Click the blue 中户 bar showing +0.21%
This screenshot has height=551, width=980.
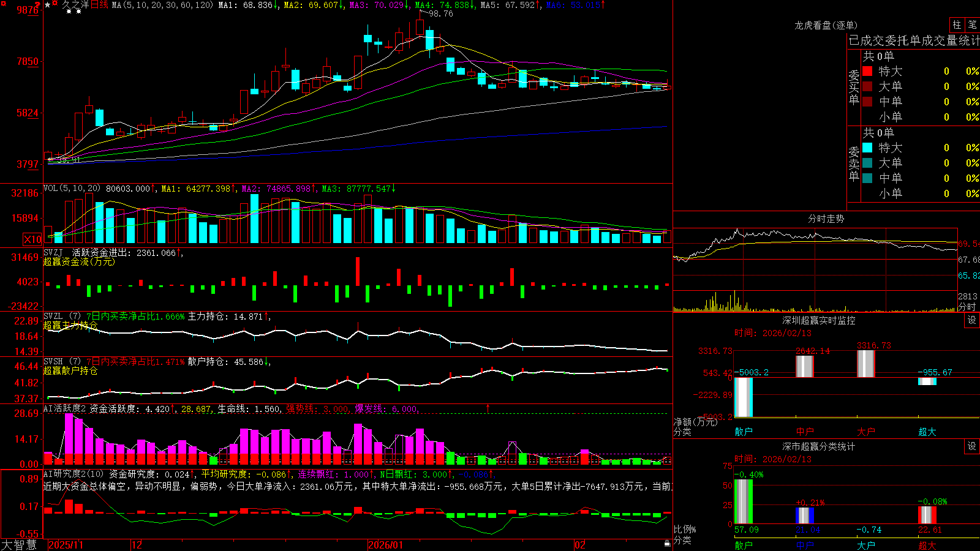click(804, 515)
